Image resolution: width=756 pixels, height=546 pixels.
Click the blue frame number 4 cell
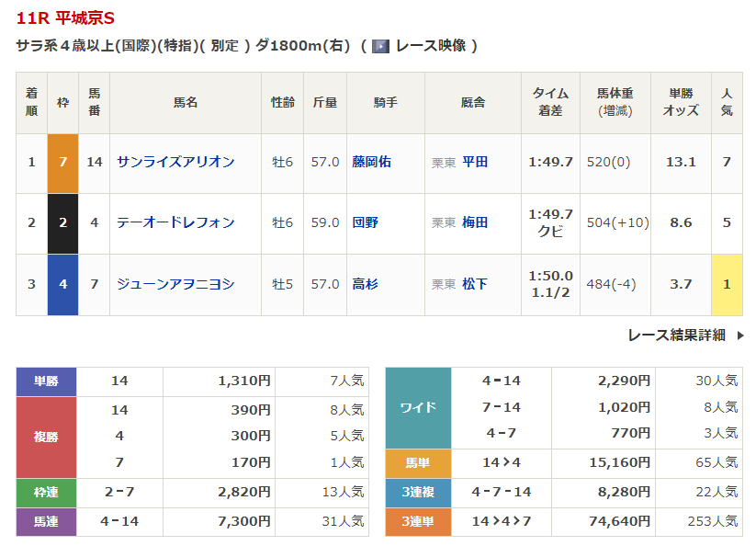(63, 285)
